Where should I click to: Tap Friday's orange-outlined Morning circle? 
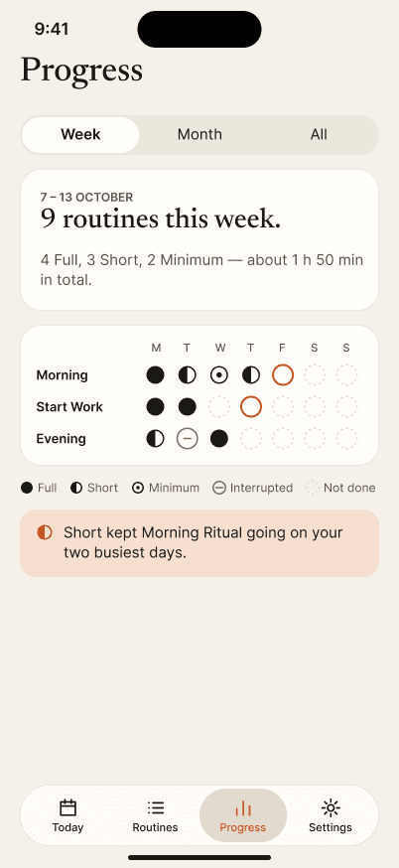(x=283, y=375)
